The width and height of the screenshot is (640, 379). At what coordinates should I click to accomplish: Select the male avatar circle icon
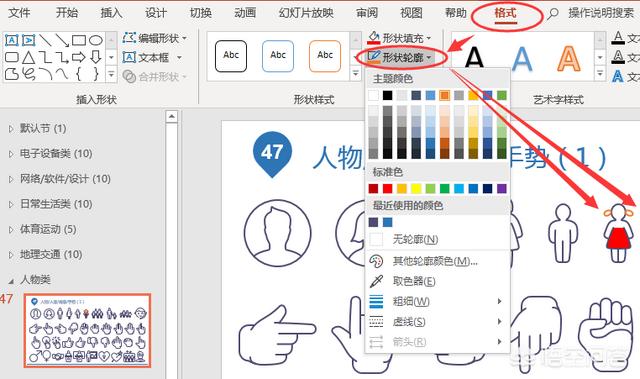coord(278,233)
